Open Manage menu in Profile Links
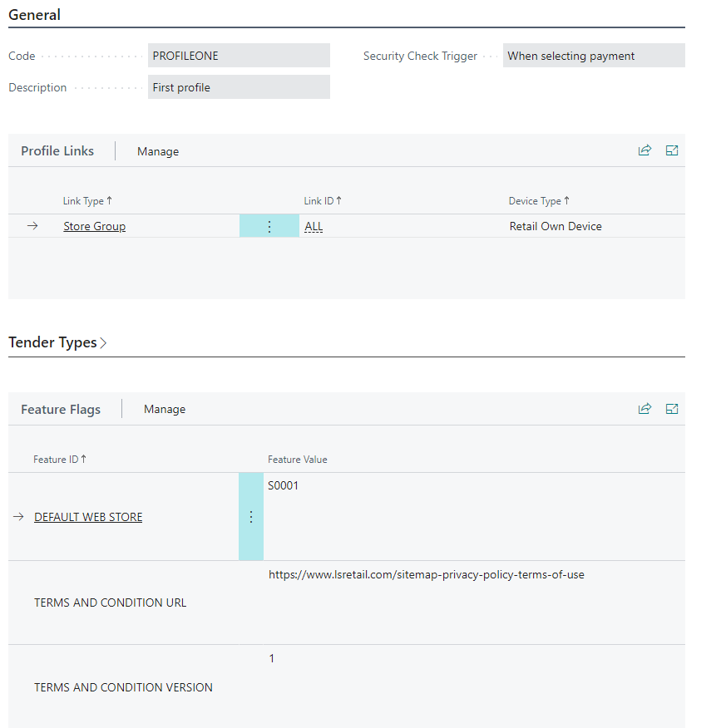The image size is (721, 728). (x=158, y=151)
